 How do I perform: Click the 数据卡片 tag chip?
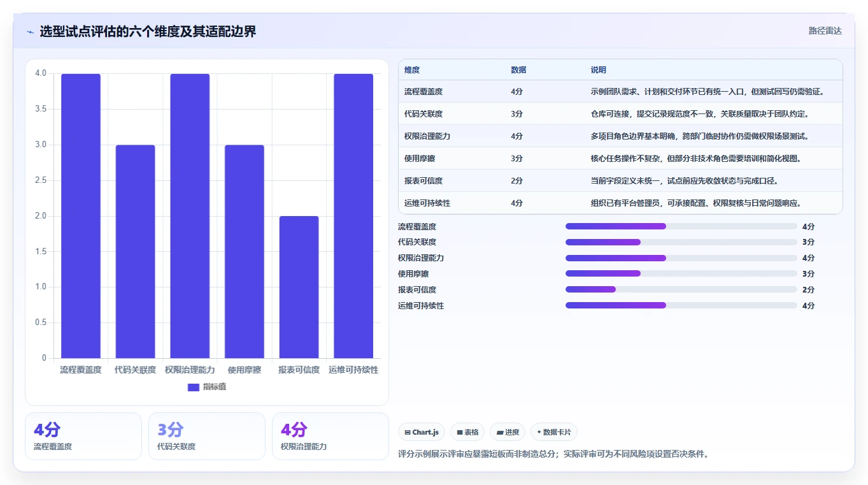(554, 432)
